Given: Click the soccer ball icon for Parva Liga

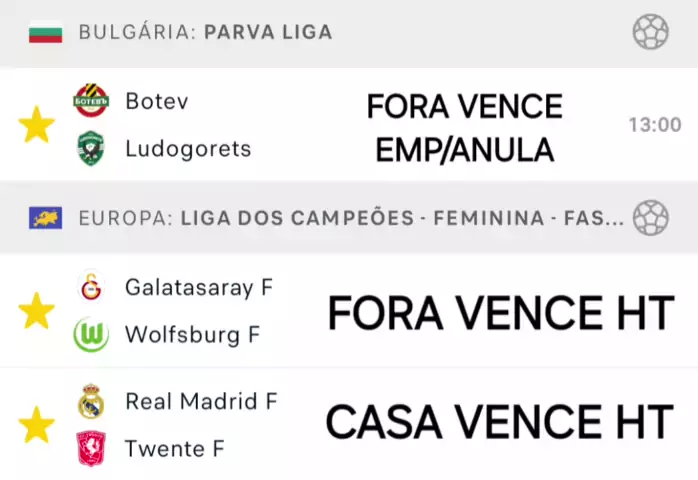Looking at the screenshot, I should (x=650, y=32).
